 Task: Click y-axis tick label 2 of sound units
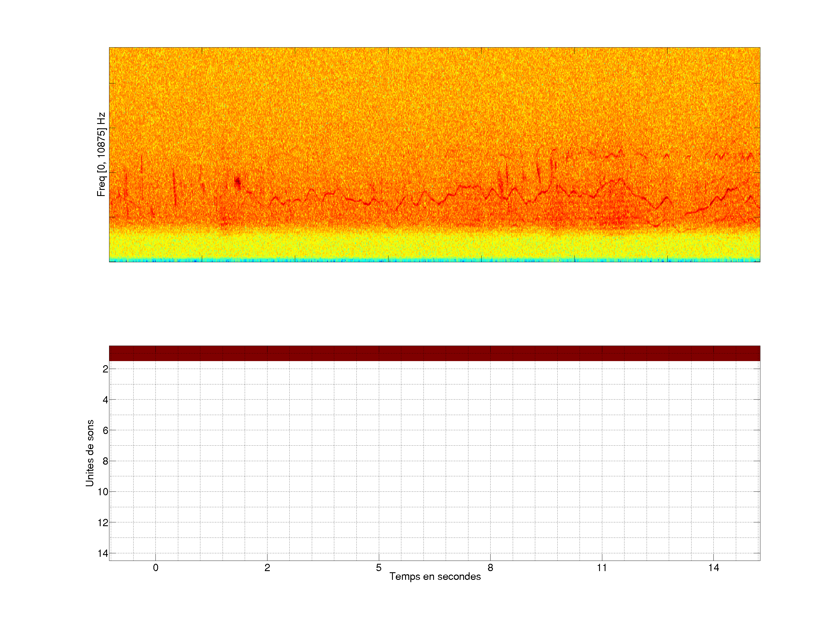(x=105, y=369)
